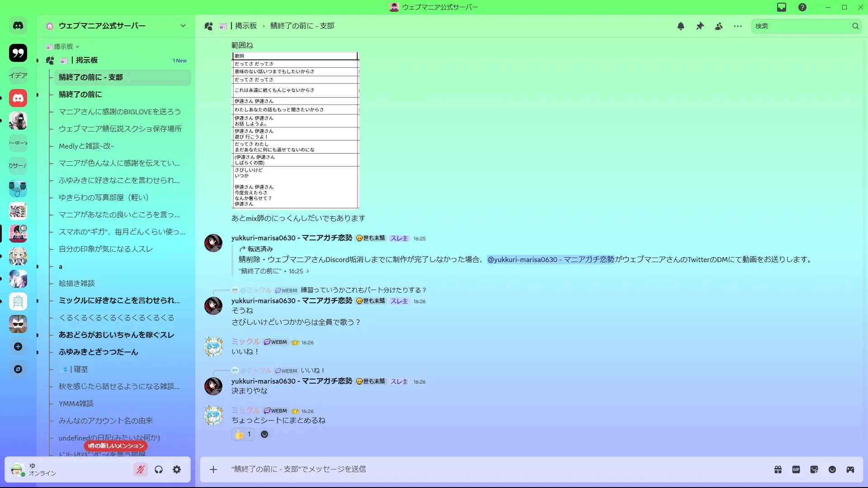Select the YMM4雑談 thread

[76, 404]
